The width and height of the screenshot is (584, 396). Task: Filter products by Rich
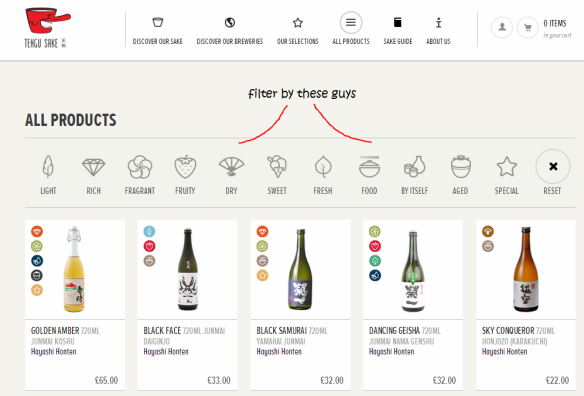coord(93,174)
